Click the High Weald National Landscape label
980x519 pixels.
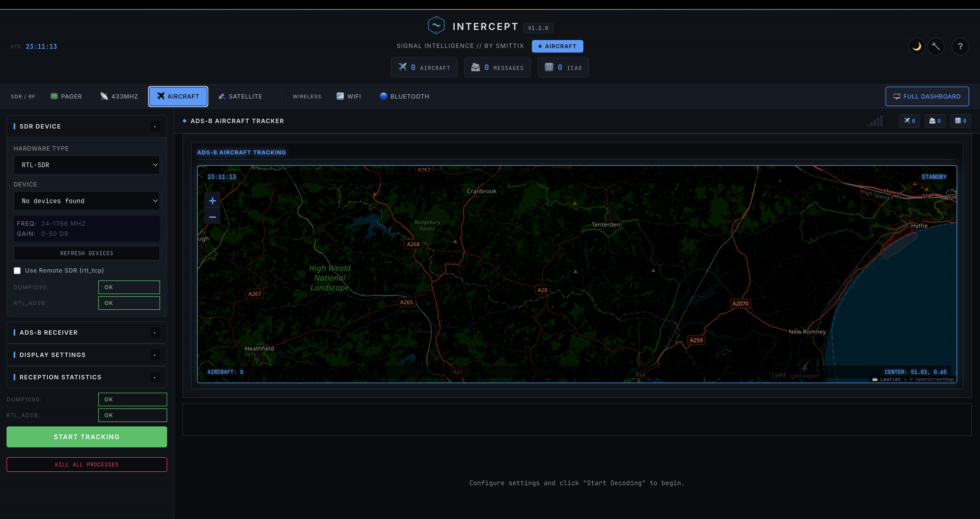(330, 278)
